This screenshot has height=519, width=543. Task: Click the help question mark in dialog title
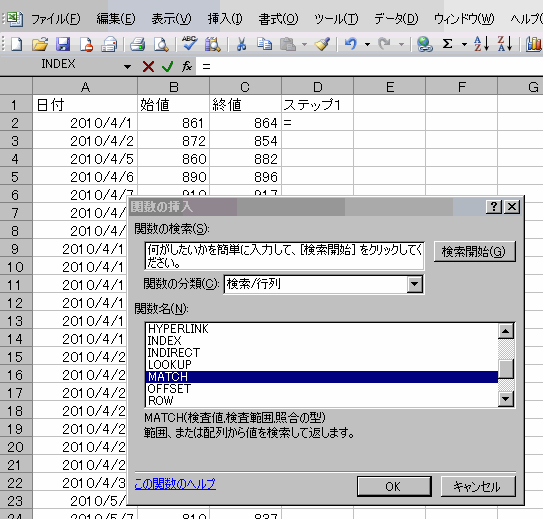tap(494, 207)
